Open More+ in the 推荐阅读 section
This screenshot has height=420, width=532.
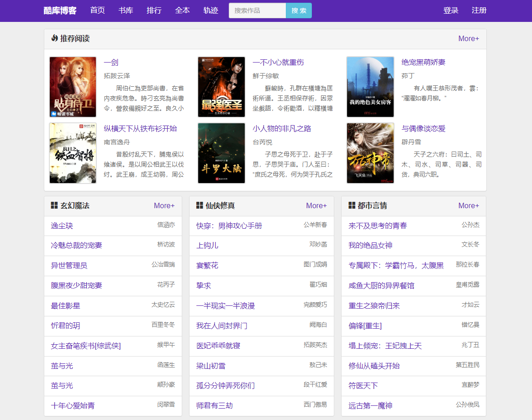pyautogui.click(x=469, y=39)
